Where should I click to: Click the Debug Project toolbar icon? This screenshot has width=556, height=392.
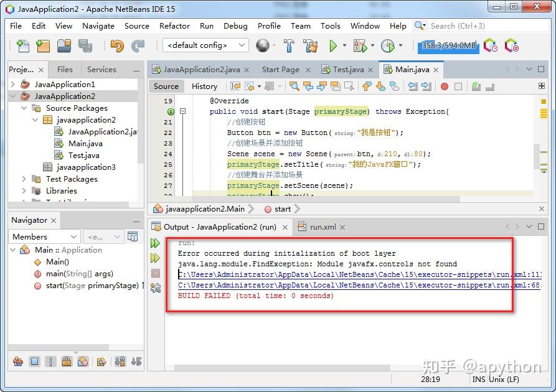tap(360, 45)
